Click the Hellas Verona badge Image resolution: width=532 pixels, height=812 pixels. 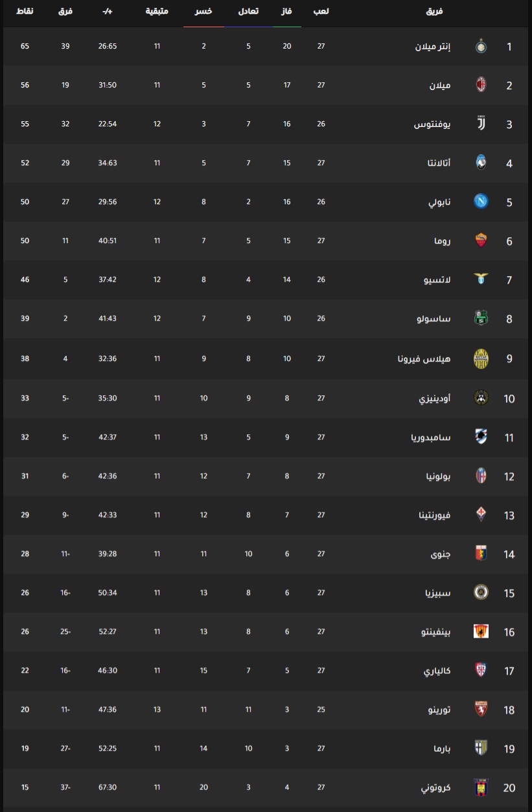pyautogui.click(x=481, y=358)
